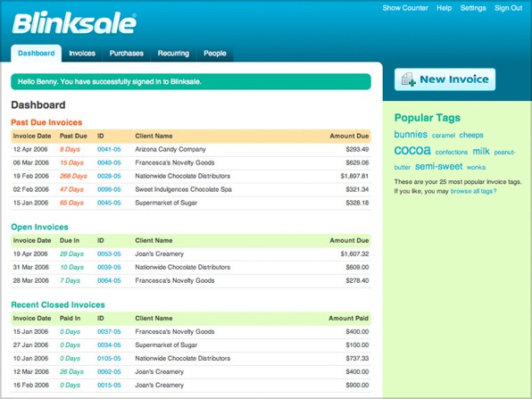This screenshot has width=532, height=399.
Task: Select the semi-sweet tag
Action: [x=438, y=166]
